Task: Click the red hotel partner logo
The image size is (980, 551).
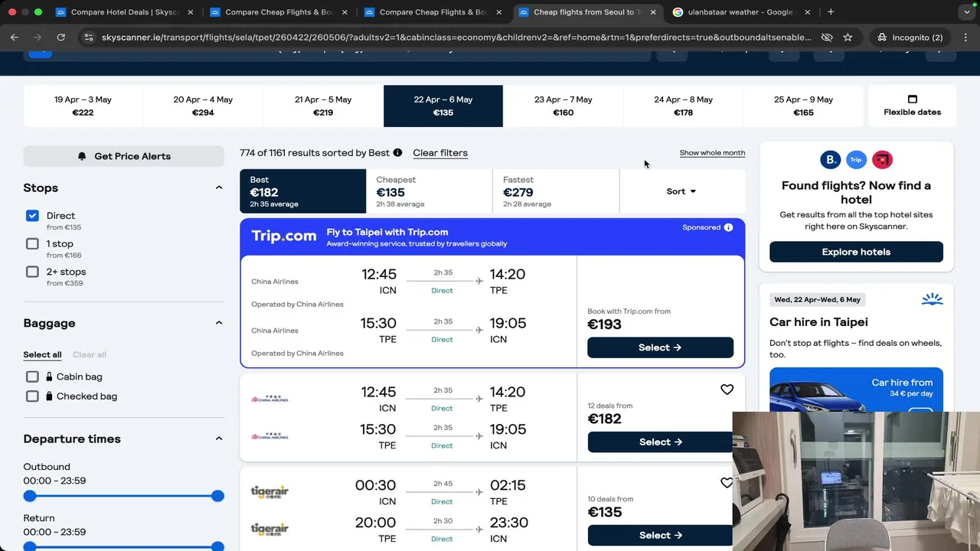Action: [x=882, y=160]
